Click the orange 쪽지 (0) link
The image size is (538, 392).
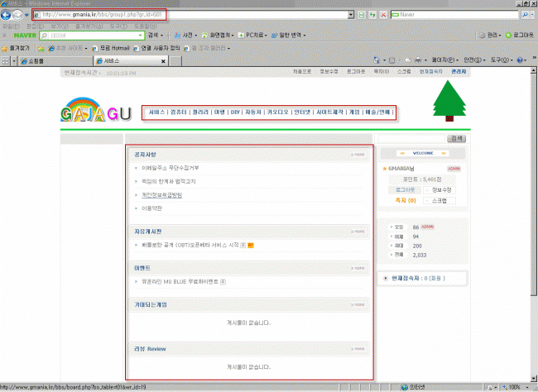pyautogui.click(x=406, y=200)
